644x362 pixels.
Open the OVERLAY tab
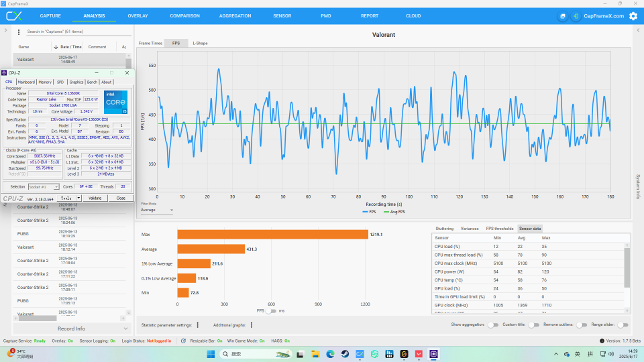coord(138,16)
